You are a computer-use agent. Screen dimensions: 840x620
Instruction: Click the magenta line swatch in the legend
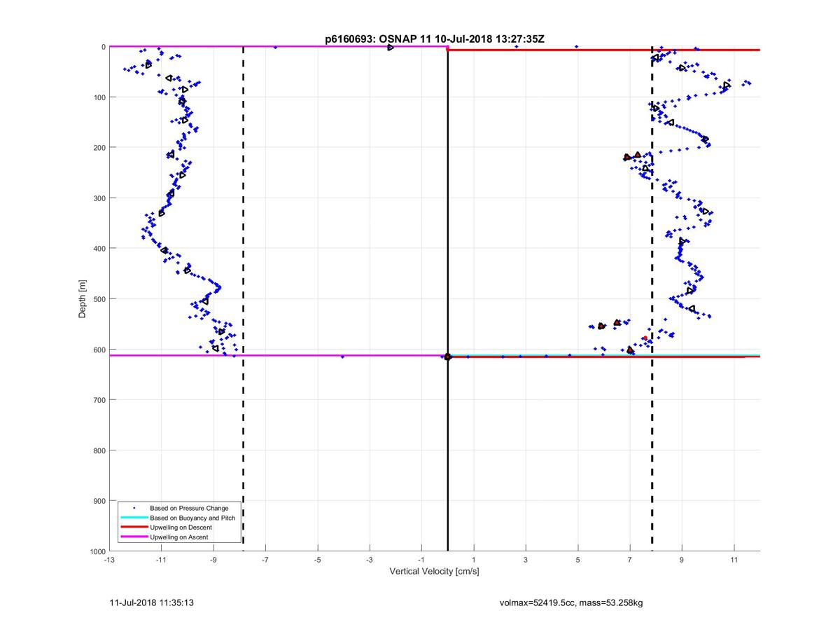click(x=134, y=537)
